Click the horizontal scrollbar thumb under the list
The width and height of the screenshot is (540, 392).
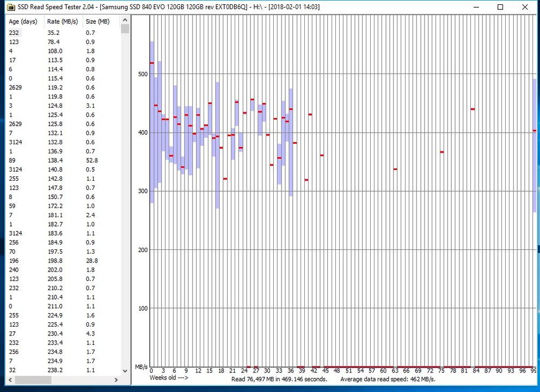pyautogui.click(x=33, y=379)
